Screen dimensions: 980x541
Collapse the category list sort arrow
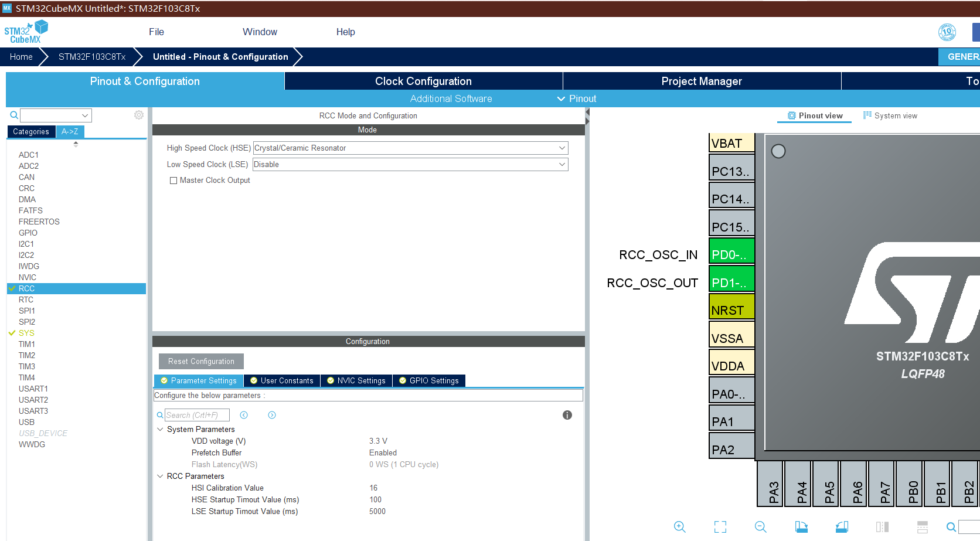tap(76, 144)
